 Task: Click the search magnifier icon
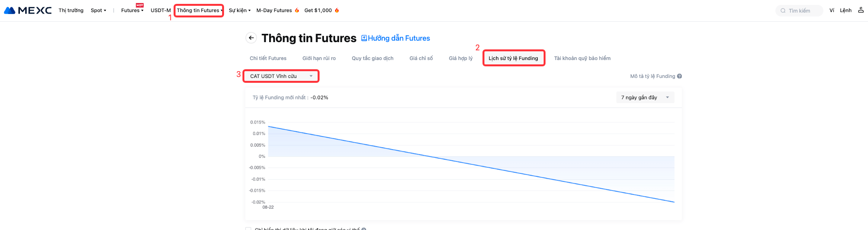point(783,11)
